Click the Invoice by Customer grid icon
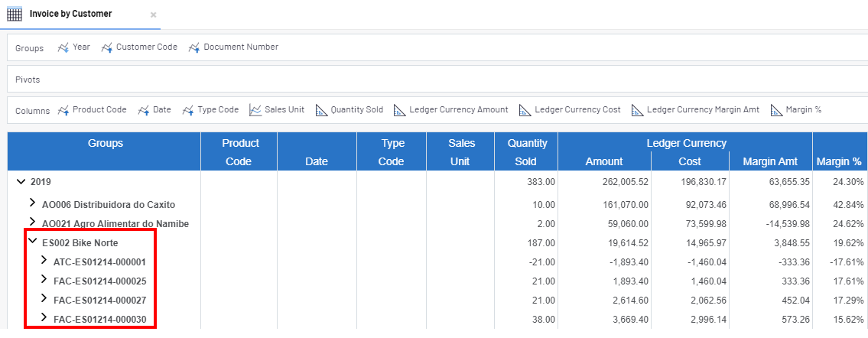Screen dimensions: 868x338 tap(15, 15)
